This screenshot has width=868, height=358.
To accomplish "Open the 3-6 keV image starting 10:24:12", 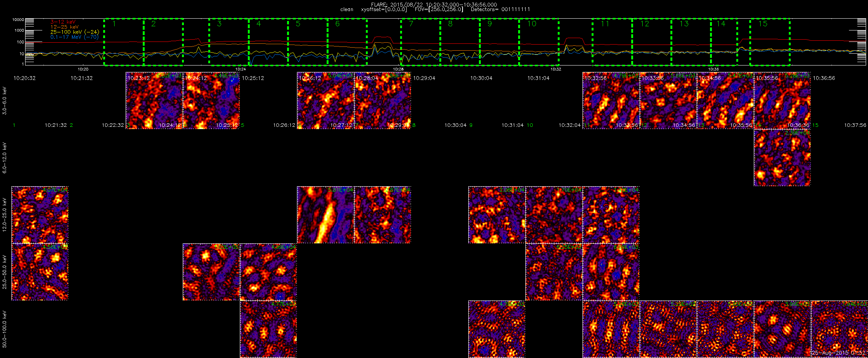I will point(211,101).
